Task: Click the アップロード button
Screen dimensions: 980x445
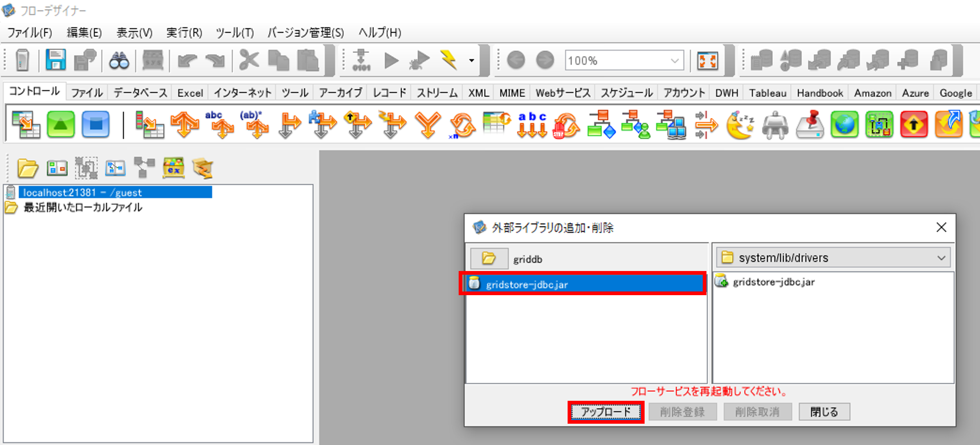Action: (x=606, y=412)
